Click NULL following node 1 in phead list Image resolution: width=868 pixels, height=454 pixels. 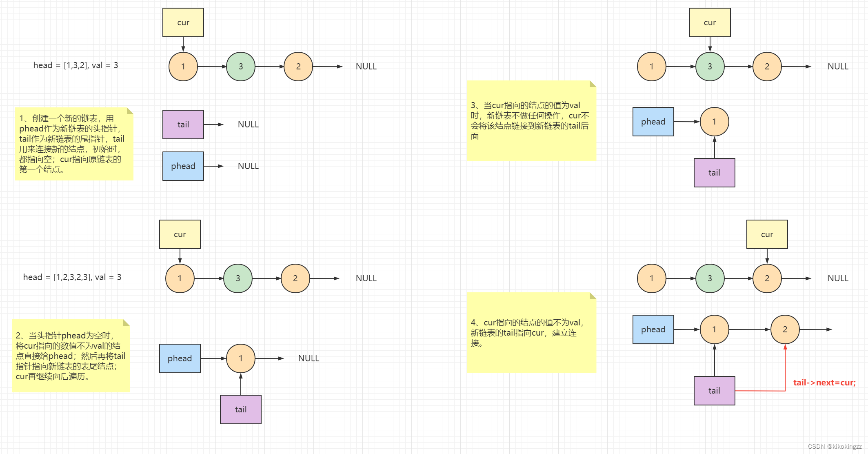pos(309,358)
